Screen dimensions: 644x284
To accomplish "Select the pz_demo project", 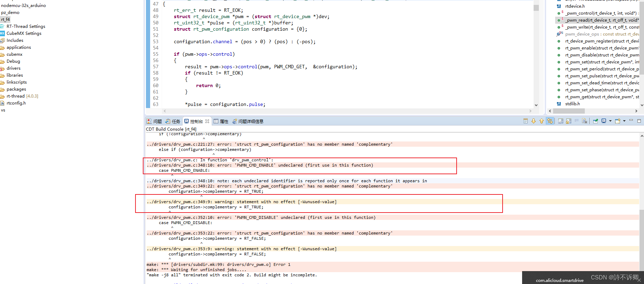I will click(10, 13).
